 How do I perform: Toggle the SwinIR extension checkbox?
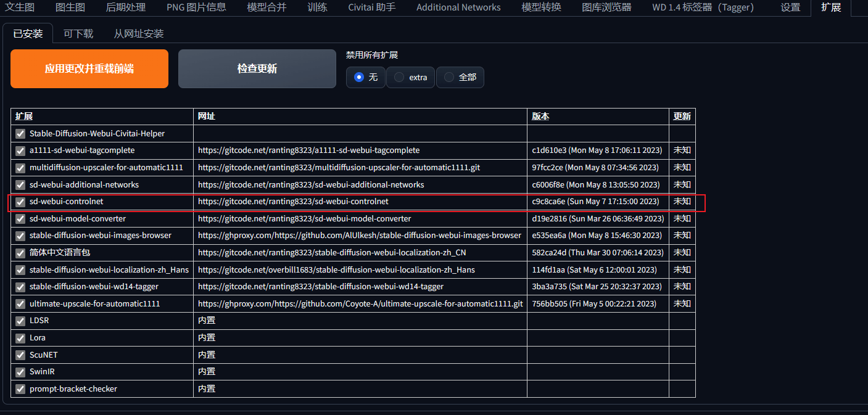[20, 372]
